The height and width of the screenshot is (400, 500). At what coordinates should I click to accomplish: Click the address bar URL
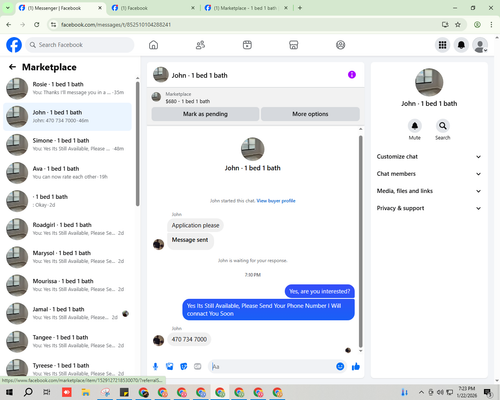(116, 25)
